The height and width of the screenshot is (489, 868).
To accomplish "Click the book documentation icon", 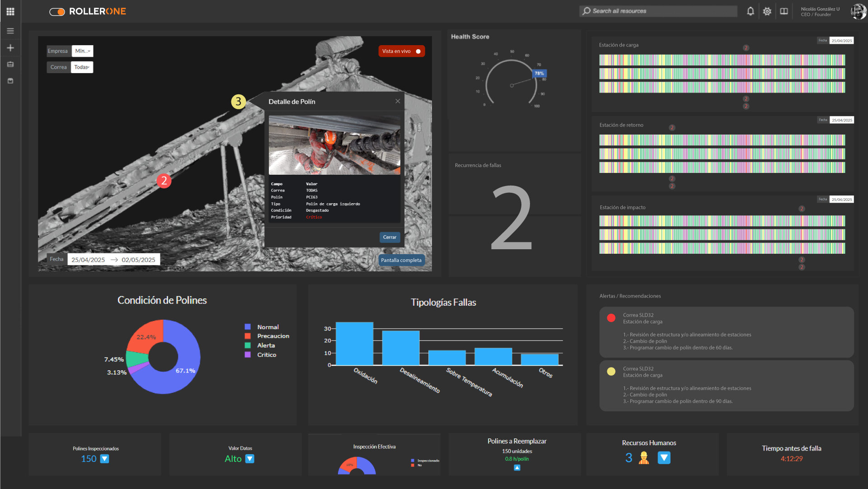I will point(784,11).
